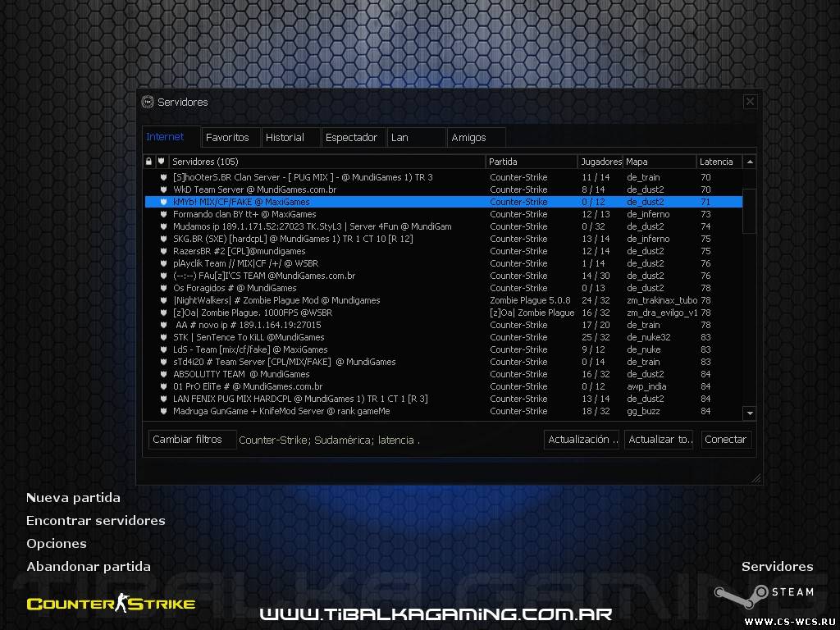Click the scrollbar up arrow
840x630 pixels.
(750, 162)
